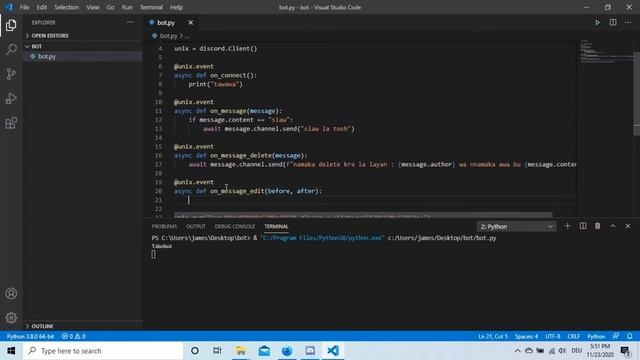Open the Accounts menu icon
The height and width of the screenshot is (360, 640).
(x=11, y=293)
